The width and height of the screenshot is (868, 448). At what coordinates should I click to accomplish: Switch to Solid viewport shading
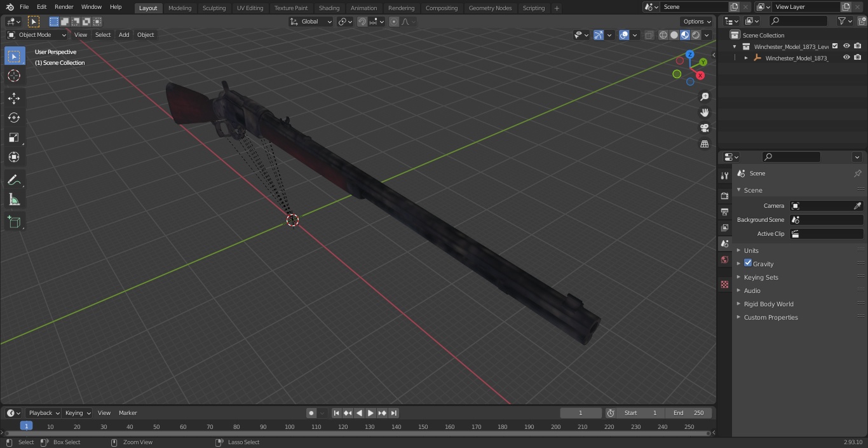pos(674,35)
